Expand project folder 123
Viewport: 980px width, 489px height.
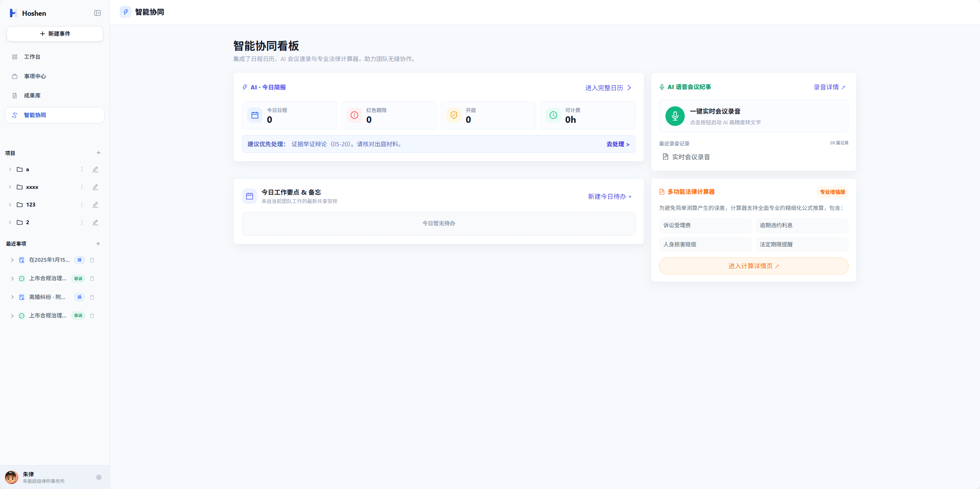pos(10,205)
